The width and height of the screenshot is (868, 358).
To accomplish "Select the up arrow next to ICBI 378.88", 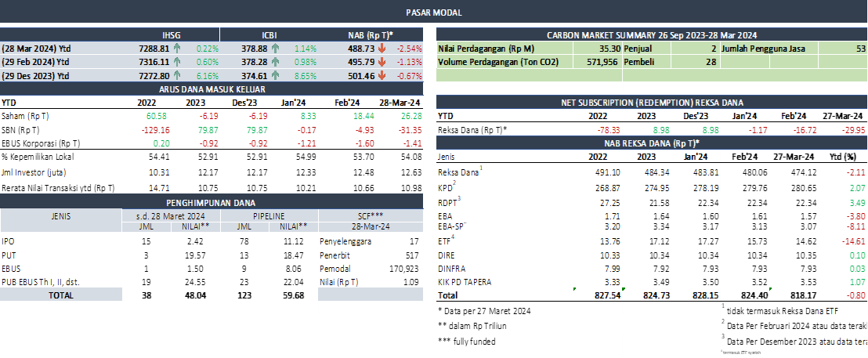I will pyautogui.click(x=275, y=48).
